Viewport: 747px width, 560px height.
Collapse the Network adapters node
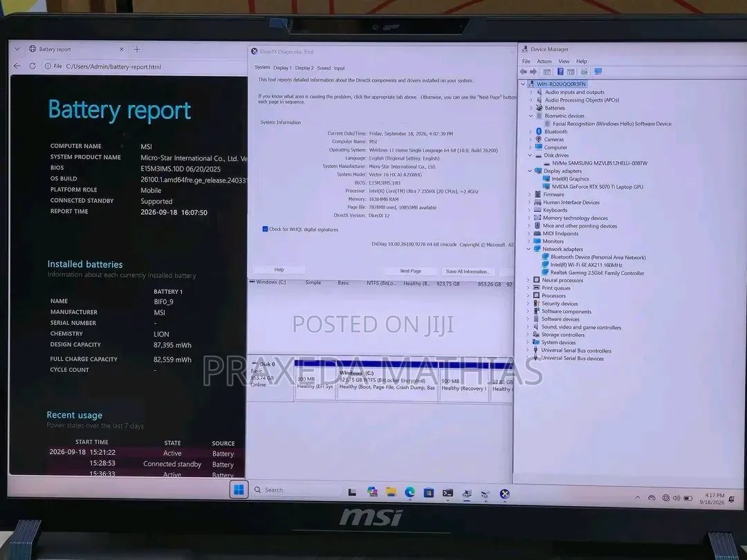(529, 249)
